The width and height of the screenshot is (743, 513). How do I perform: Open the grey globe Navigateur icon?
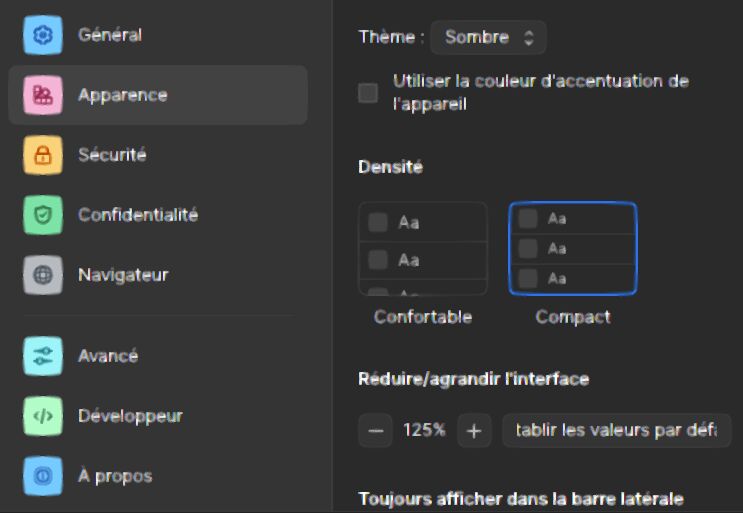[x=43, y=275]
